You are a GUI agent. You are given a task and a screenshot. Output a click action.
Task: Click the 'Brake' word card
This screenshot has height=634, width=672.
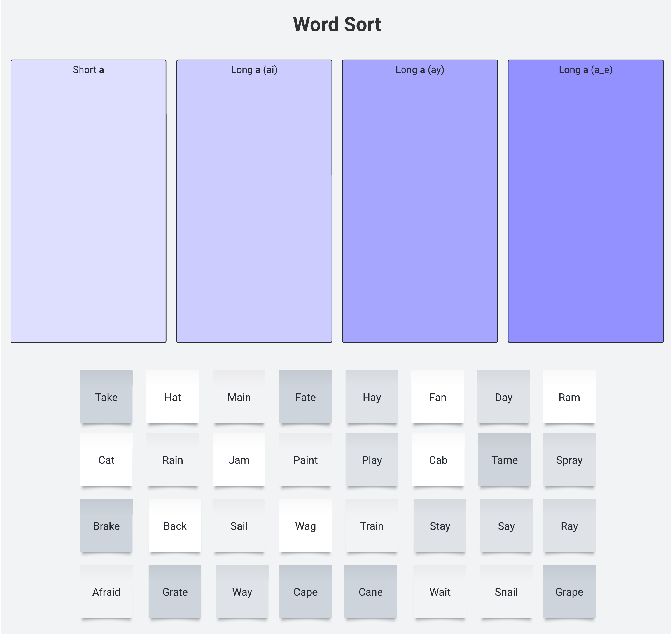(x=106, y=526)
